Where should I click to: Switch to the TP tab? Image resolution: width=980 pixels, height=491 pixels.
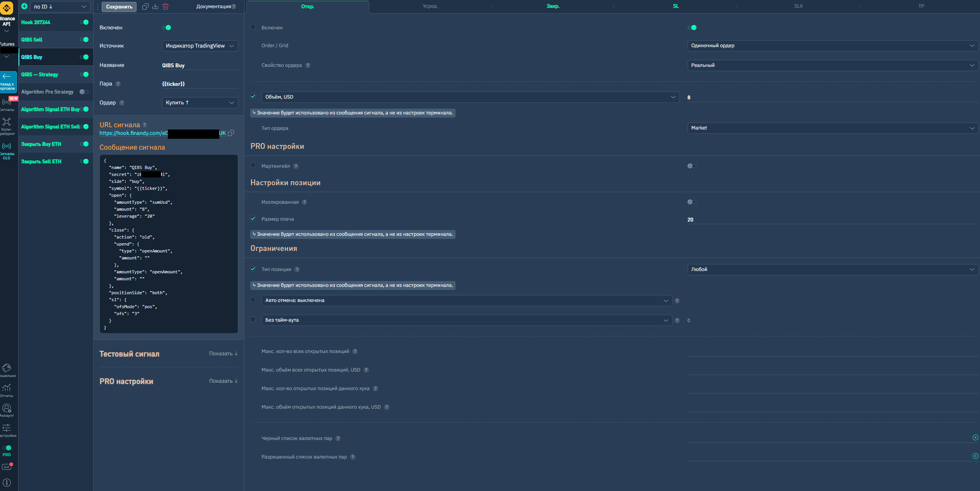921,6
